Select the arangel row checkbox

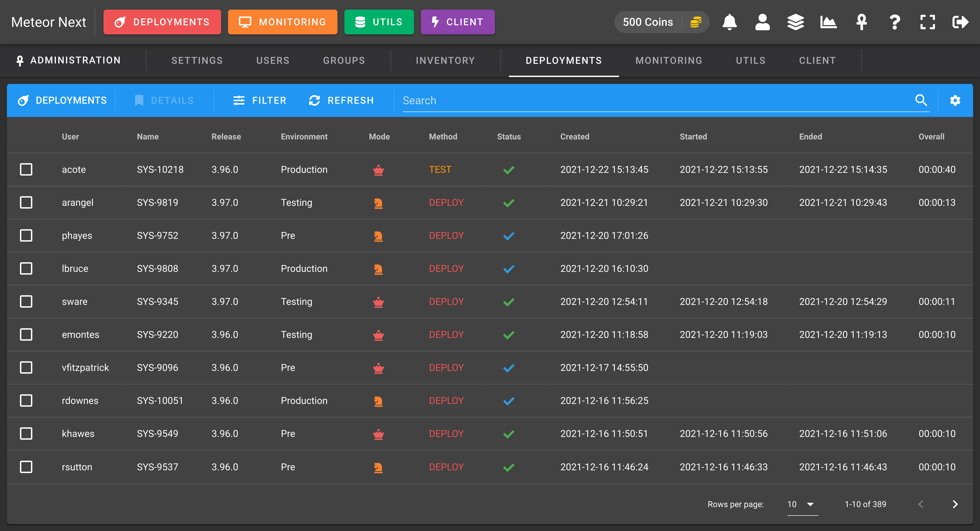click(x=26, y=202)
